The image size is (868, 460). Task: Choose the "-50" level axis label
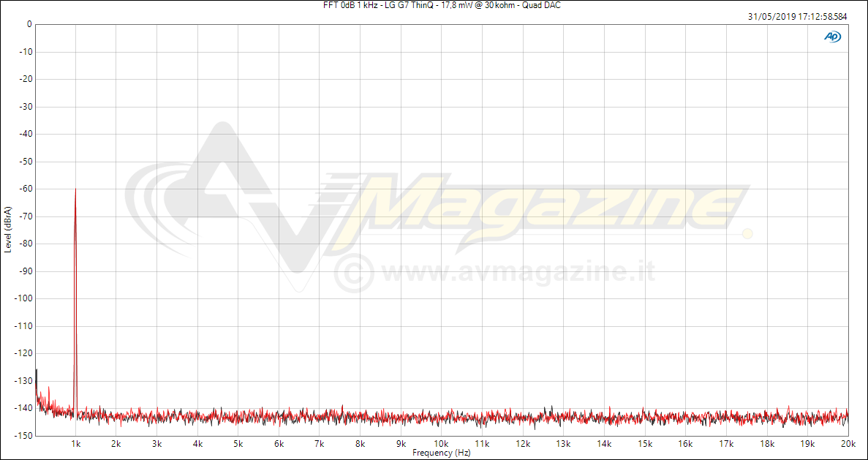pyautogui.click(x=26, y=162)
